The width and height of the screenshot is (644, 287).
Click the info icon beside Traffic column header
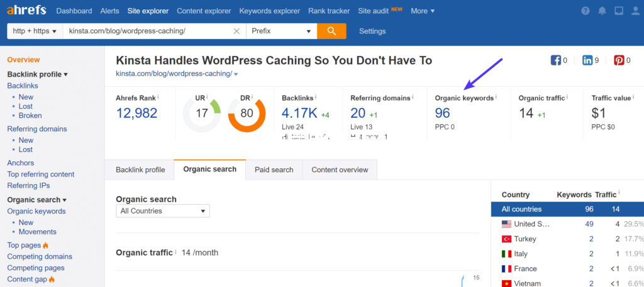pyautogui.click(x=619, y=192)
